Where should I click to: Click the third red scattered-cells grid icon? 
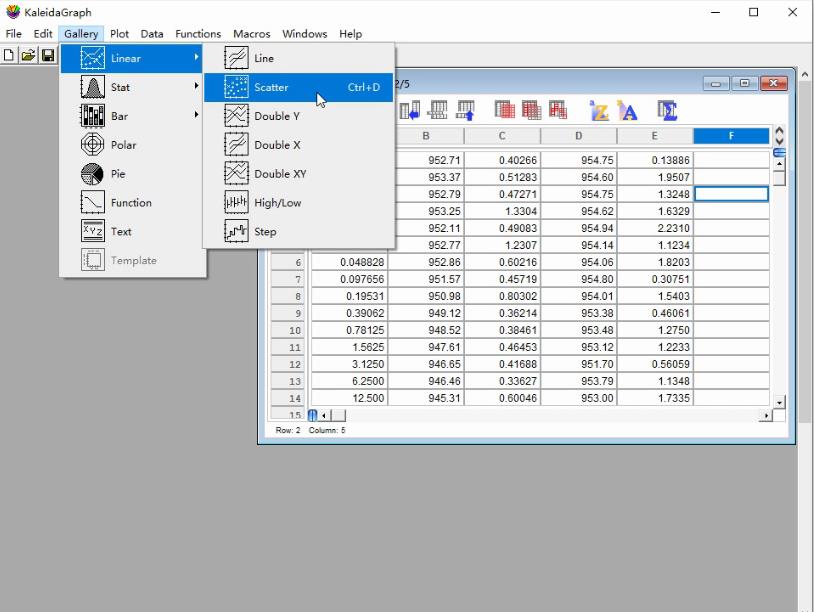[558, 110]
